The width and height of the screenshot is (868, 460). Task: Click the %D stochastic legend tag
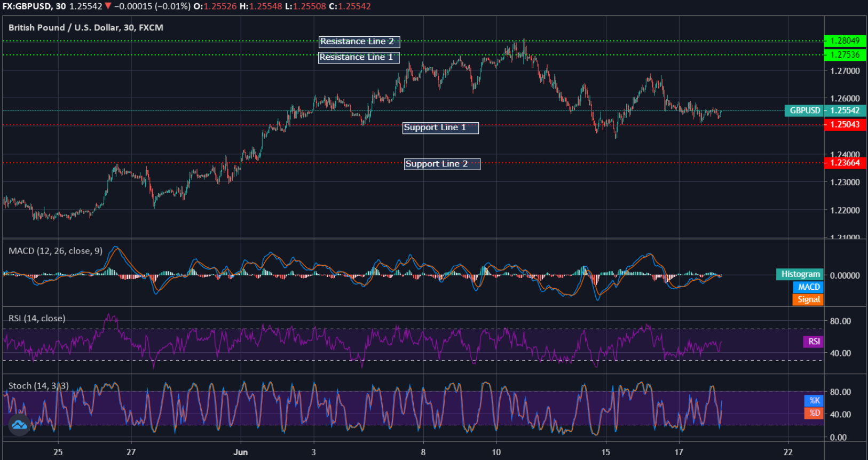pyautogui.click(x=814, y=413)
